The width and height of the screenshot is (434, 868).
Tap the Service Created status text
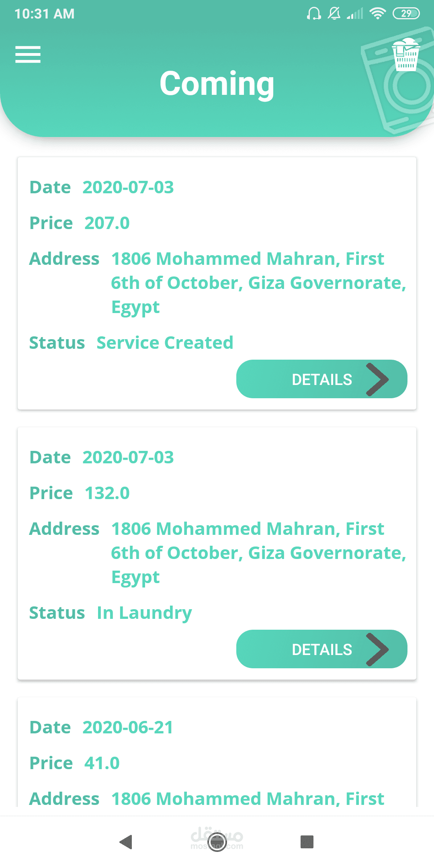(165, 343)
